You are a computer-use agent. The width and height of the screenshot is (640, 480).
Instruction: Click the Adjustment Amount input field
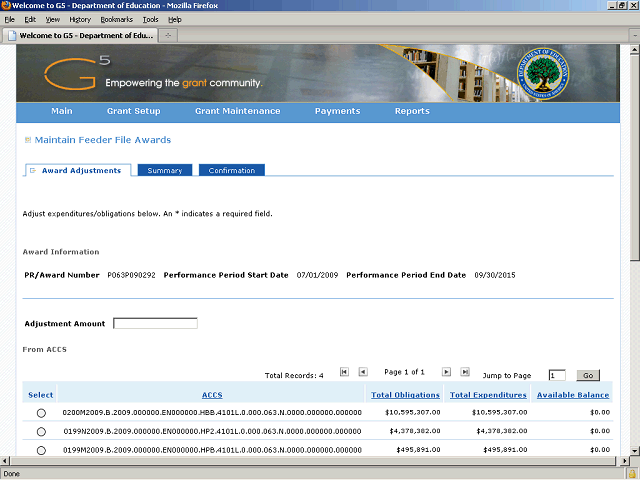tap(155, 323)
